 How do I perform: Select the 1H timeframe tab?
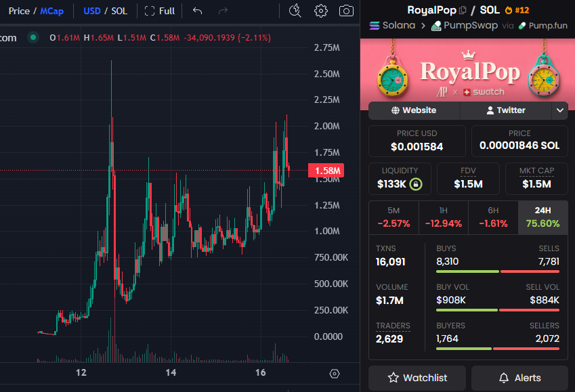click(444, 217)
